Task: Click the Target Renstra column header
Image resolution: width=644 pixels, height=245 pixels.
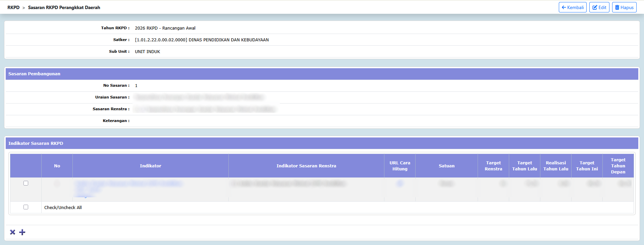Action: (x=493, y=166)
